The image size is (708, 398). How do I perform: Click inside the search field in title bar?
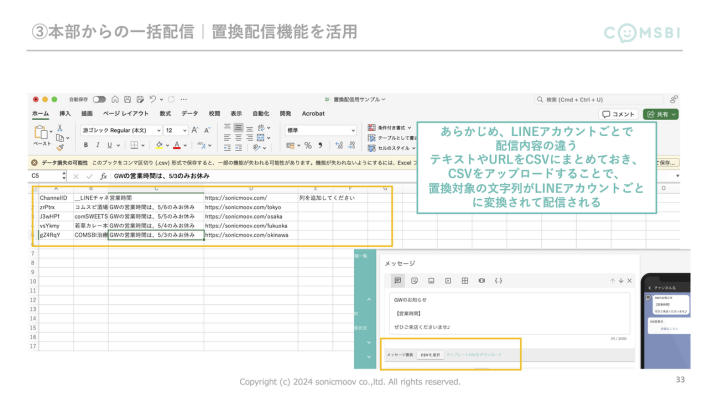pos(599,99)
